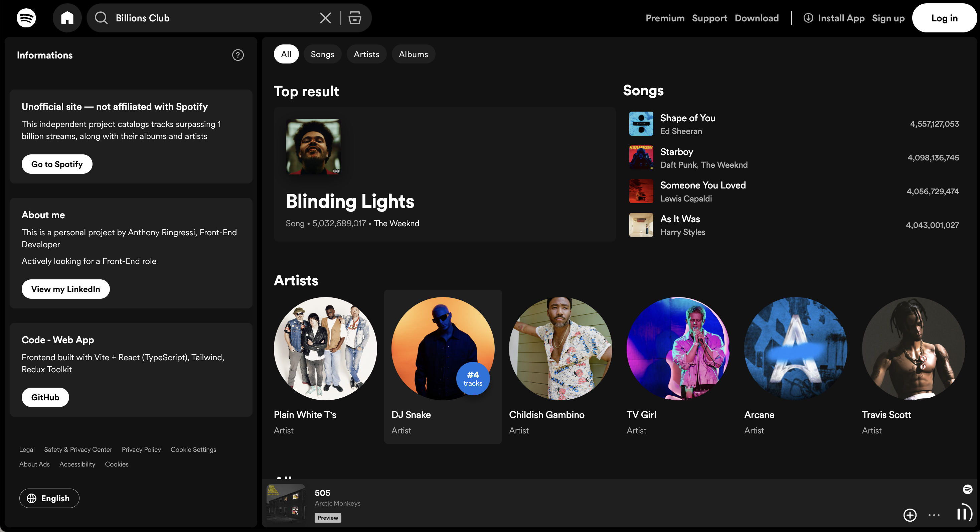Viewport: 980px width, 532px height.
Task: Switch to the Songs results tab
Action: pyautogui.click(x=322, y=54)
